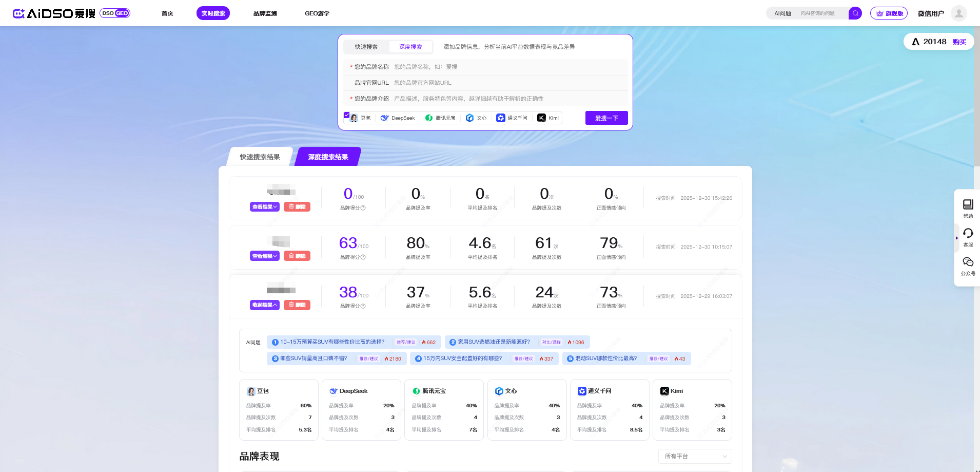The width and height of the screenshot is (980, 472).
Task: Click the AiDSO 爱搜 logo
Action: pos(54,13)
